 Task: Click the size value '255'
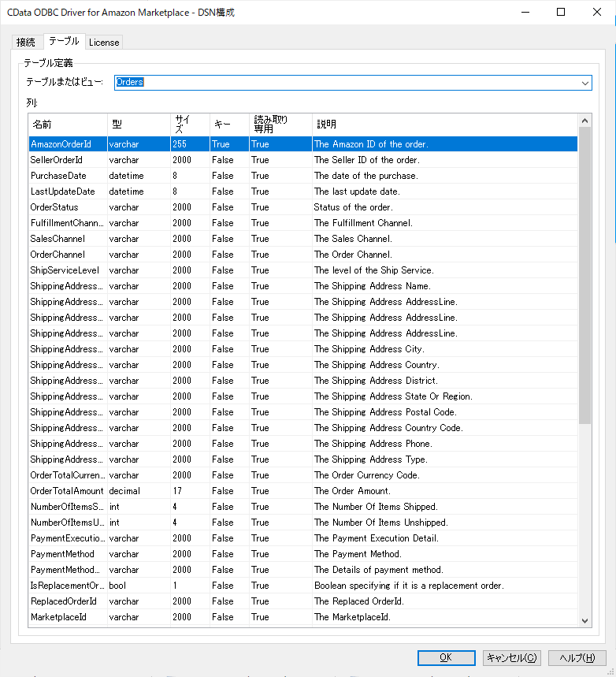180,144
